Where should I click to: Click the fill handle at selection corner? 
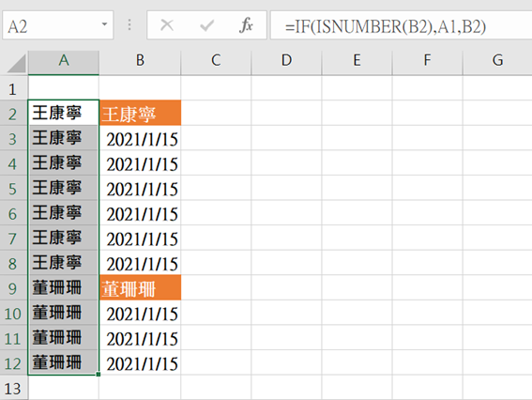(99, 375)
